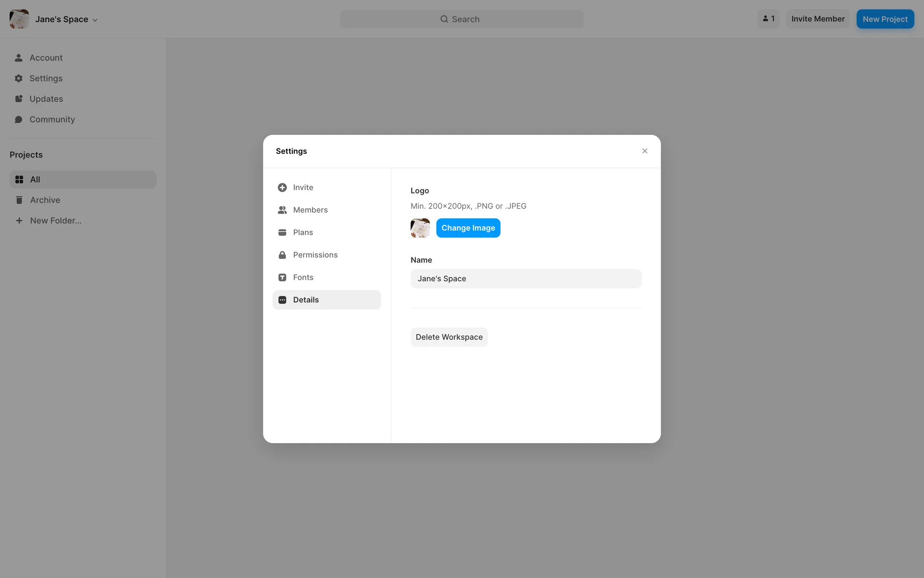This screenshot has height=578, width=924.
Task: Open the Members settings section
Action: [310, 210]
